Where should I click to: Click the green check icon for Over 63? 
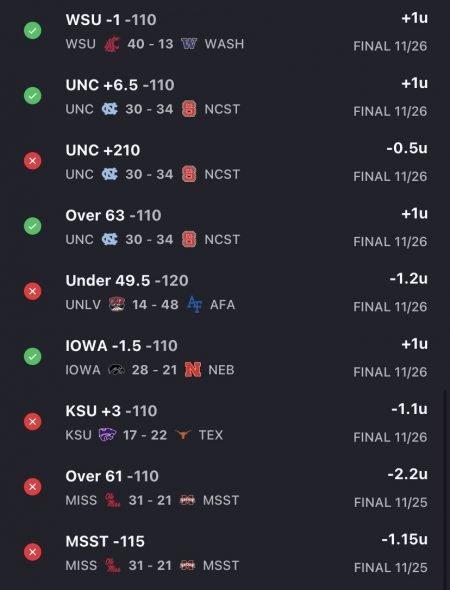coord(33,226)
